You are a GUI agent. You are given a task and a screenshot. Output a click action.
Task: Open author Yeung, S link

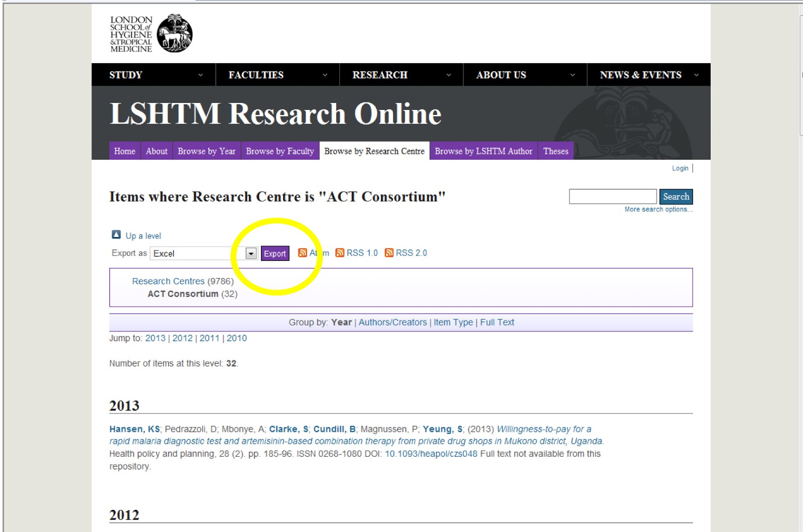(443, 429)
